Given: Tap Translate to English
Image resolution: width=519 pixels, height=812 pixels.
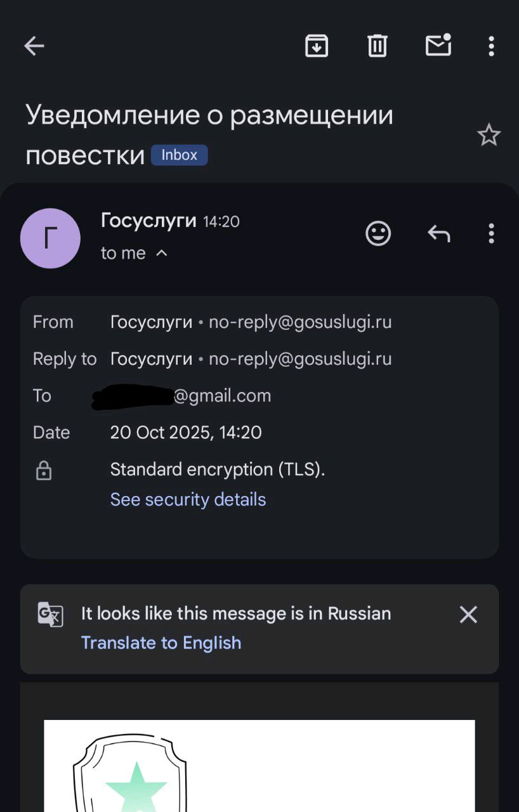Looking at the screenshot, I should [x=161, y=643].
